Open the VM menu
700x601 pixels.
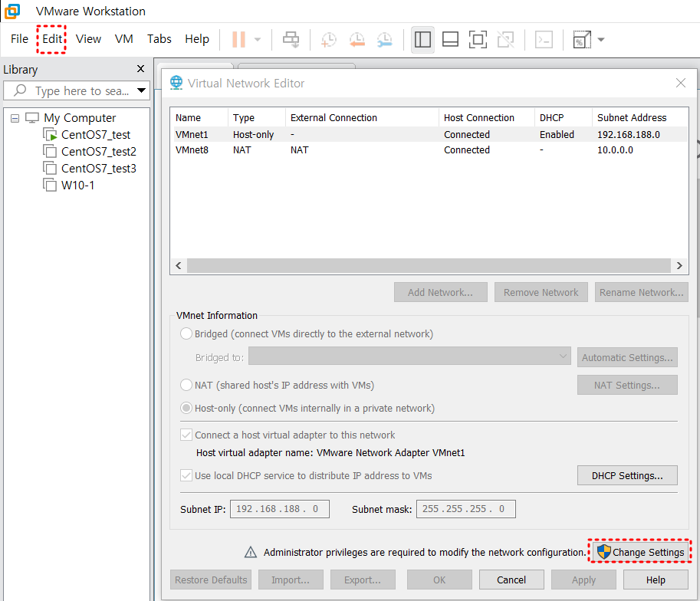click(123, 39)
